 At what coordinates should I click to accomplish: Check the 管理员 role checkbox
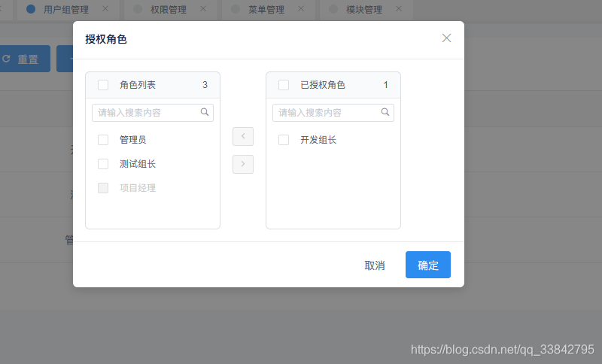click(103, 140)
